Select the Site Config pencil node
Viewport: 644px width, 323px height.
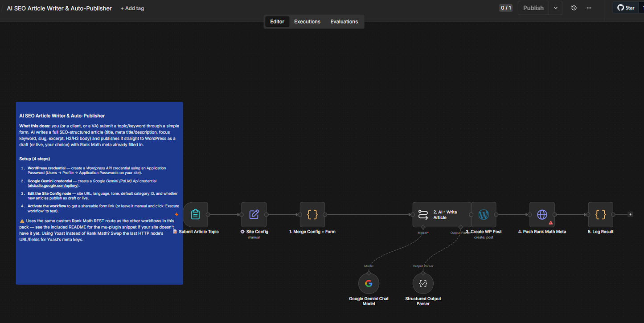click(254, 215)
